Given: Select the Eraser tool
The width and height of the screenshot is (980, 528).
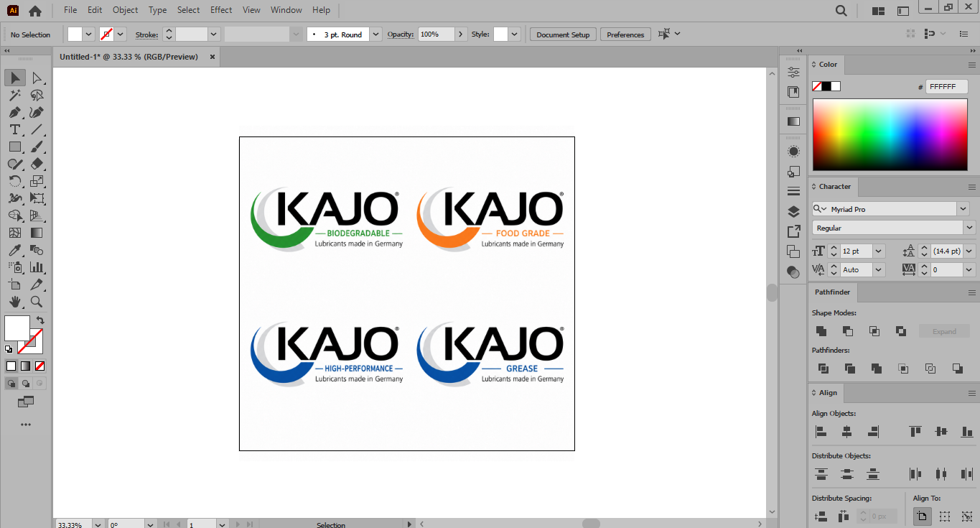Looking at the screenshot, I should click(37, 164).
